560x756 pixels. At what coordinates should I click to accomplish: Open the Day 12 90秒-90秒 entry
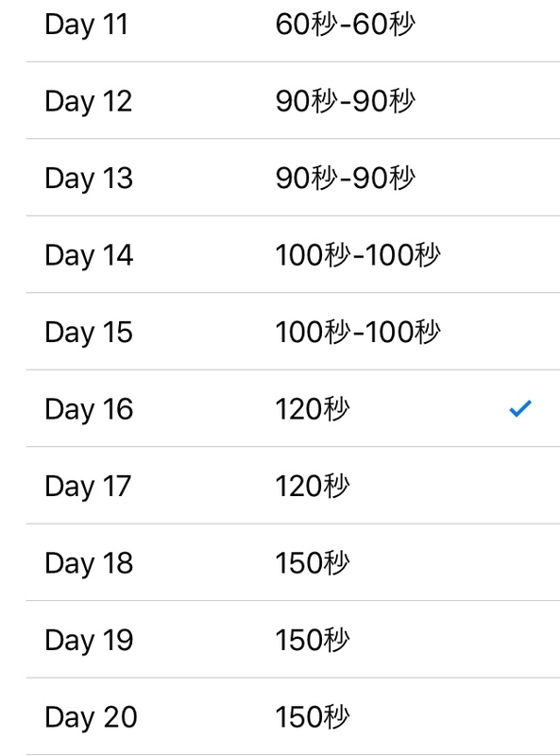(293, 100)
